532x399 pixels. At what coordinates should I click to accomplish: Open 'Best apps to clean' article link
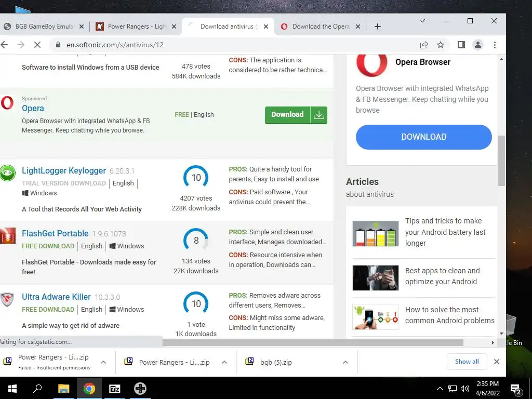click(443, 276)
